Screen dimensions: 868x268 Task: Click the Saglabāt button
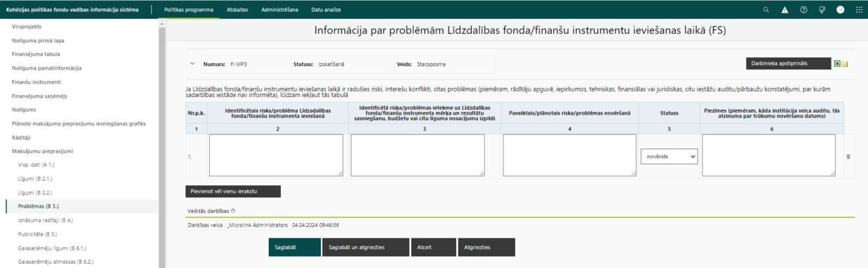(x=295, y=247)
